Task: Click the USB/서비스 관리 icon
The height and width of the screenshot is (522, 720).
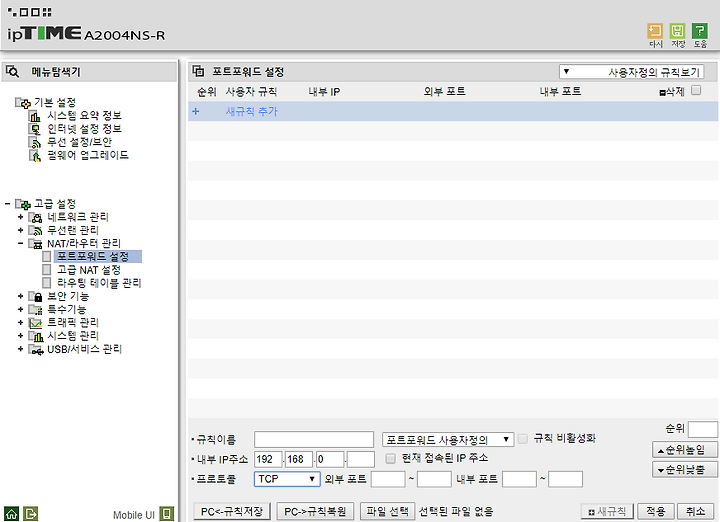Action: 36,350
